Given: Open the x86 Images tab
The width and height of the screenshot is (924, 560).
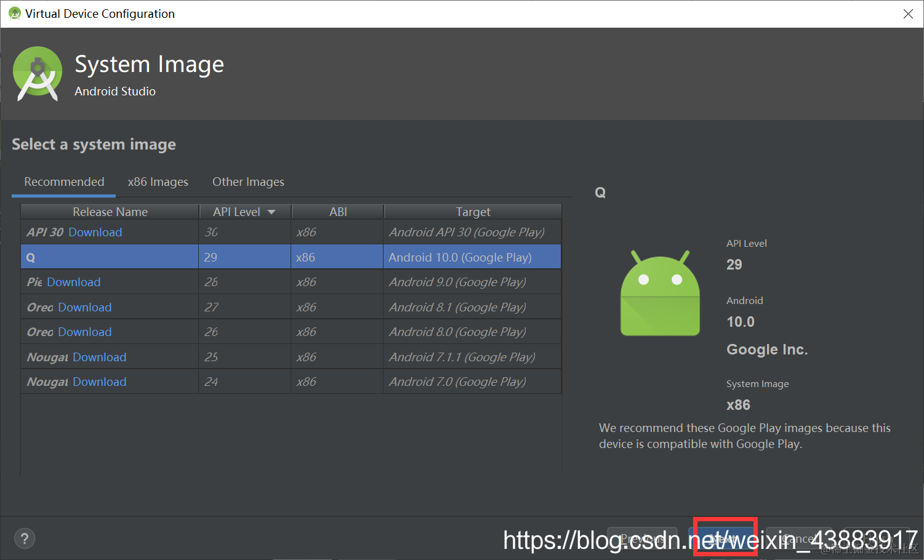Looking at the screenshot, I should point(158,182).
